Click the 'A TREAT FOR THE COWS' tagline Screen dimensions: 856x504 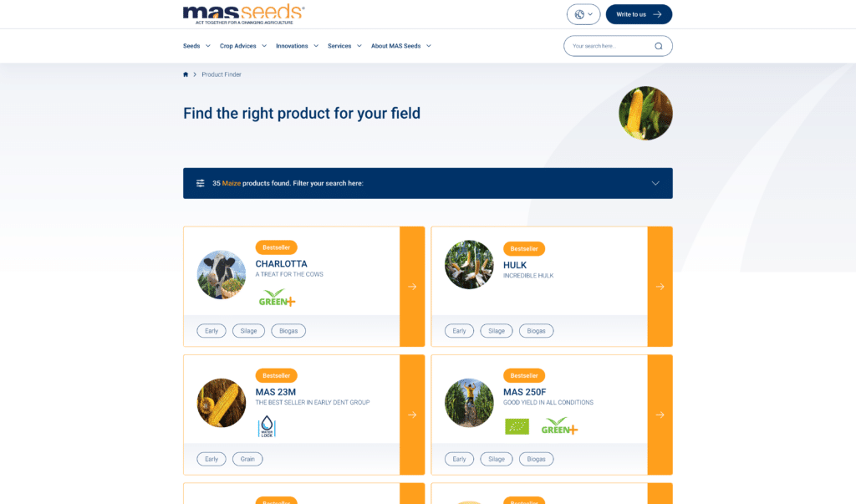289,274
